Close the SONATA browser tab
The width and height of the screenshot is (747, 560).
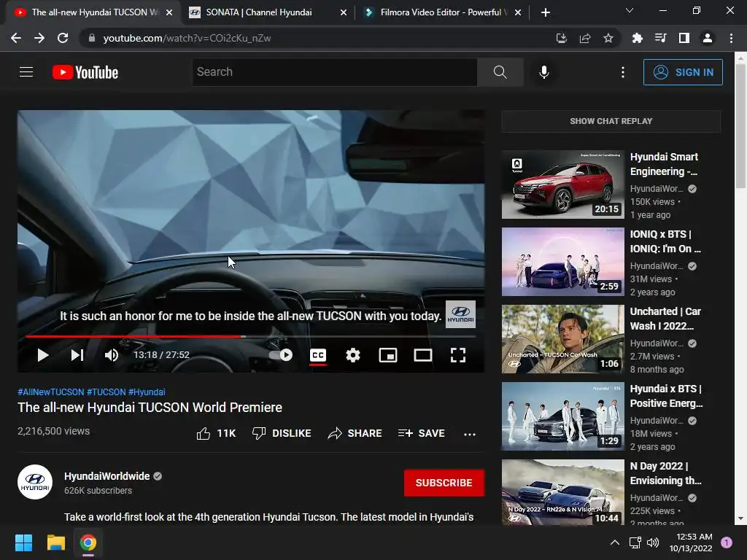344,12
